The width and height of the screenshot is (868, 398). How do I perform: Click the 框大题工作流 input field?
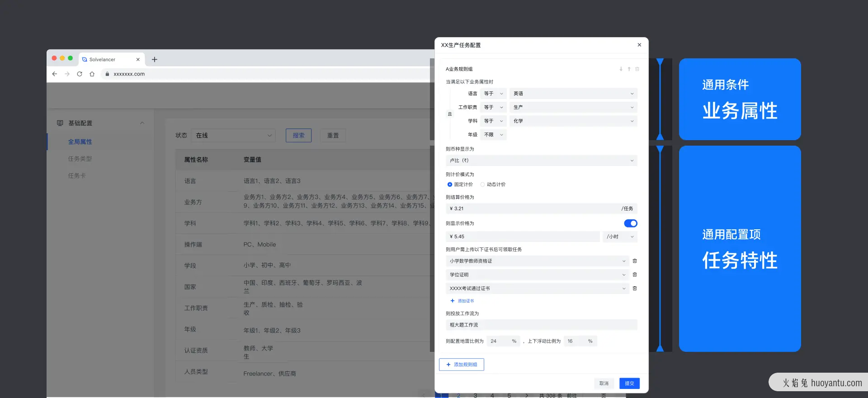tap(542, 325)
